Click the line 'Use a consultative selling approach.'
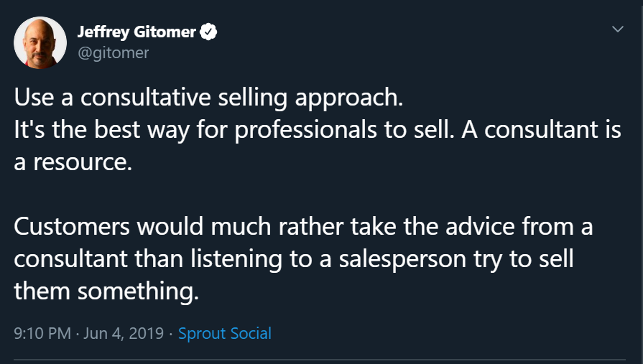The image size is (643, 364). tap(208, 98)
